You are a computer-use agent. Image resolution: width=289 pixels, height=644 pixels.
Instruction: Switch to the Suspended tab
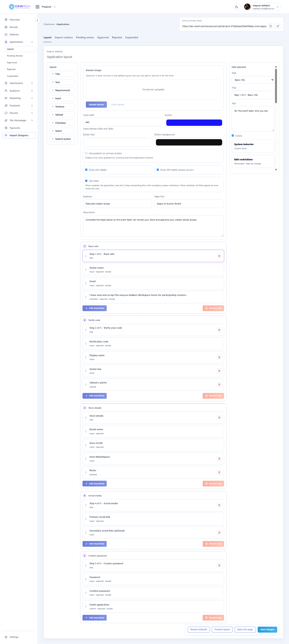pos(132,37)
